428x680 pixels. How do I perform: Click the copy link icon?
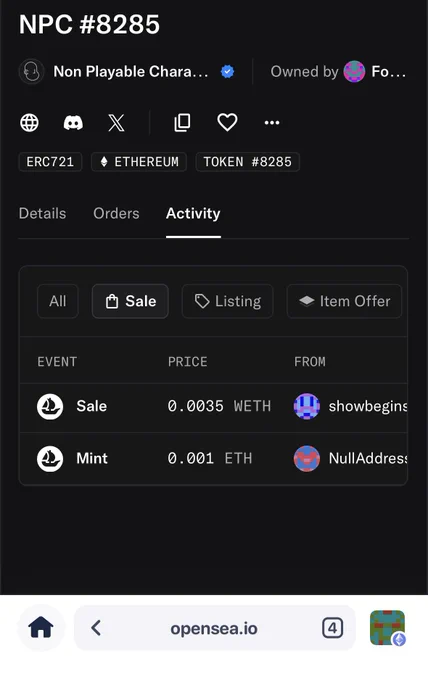182,123
